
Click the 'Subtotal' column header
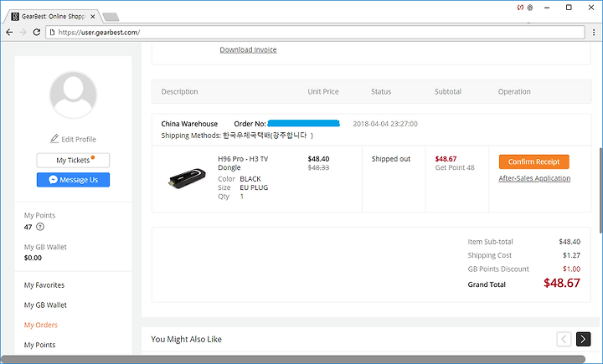click(x=448, y=92)
